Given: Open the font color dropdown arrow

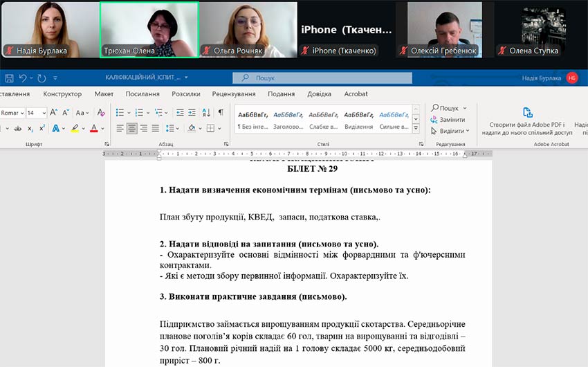Looking at the screenshot, I should tap(102, 129).
